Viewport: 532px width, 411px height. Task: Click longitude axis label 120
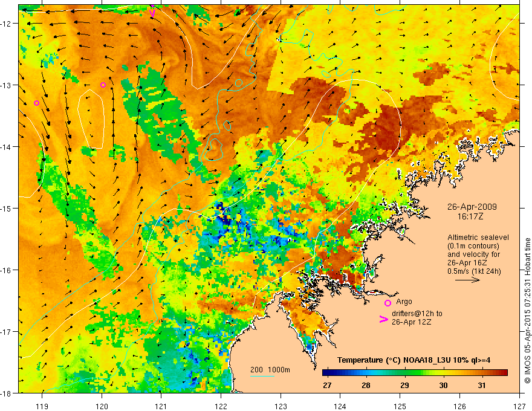coord(102,406)
